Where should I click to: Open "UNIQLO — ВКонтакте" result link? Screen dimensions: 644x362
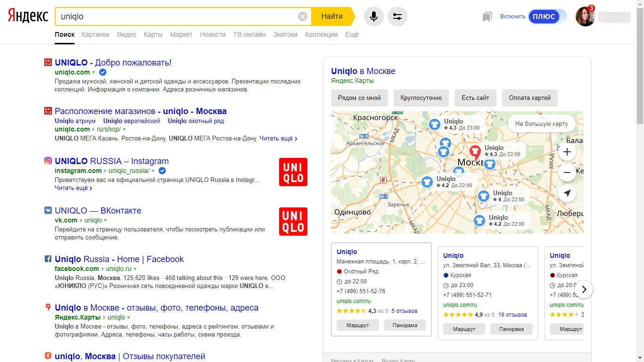98,211
